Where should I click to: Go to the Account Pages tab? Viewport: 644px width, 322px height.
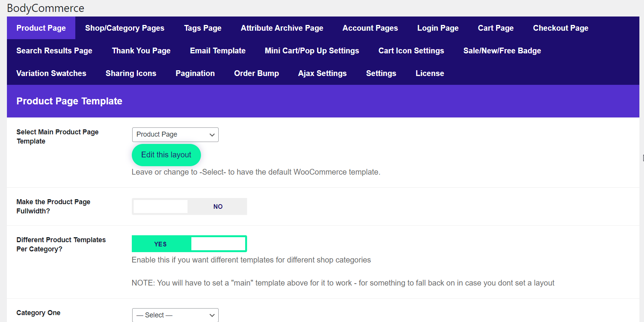pos(370,28)
